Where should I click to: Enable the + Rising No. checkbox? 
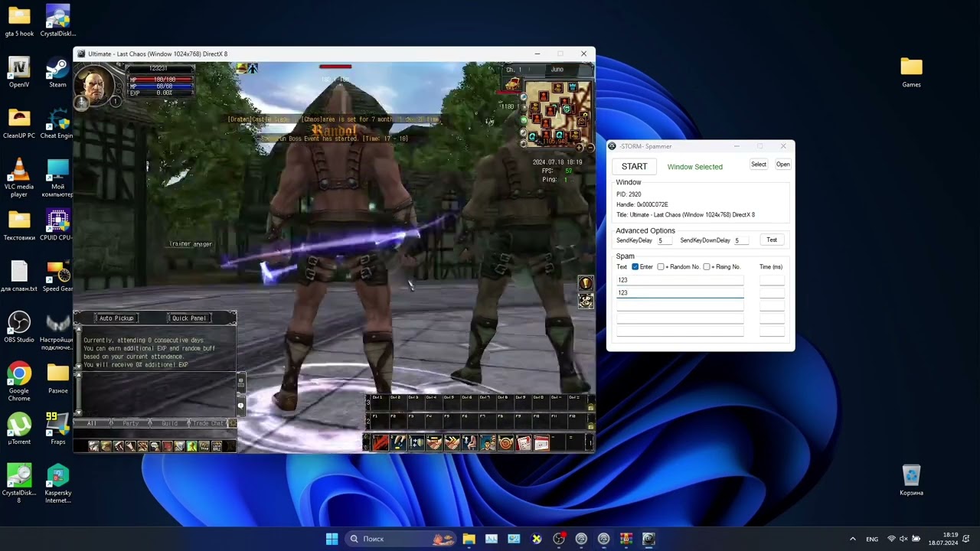point(707,267)
